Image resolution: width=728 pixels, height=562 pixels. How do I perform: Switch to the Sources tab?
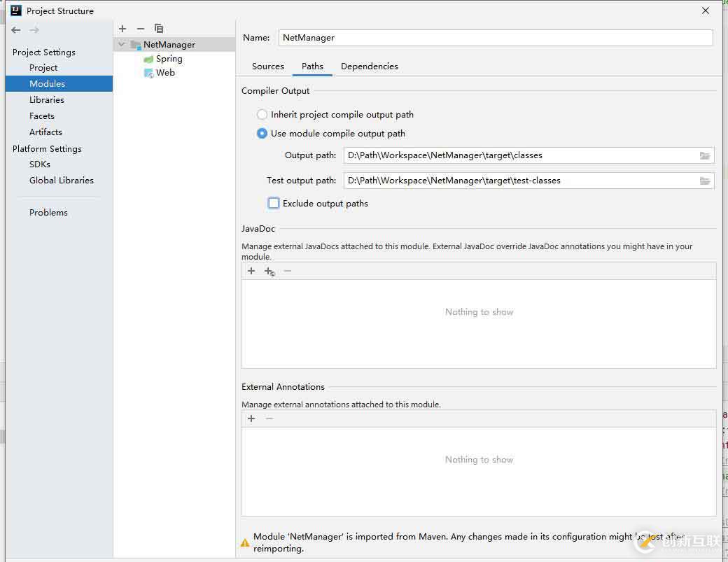click(x=268, y=66)
